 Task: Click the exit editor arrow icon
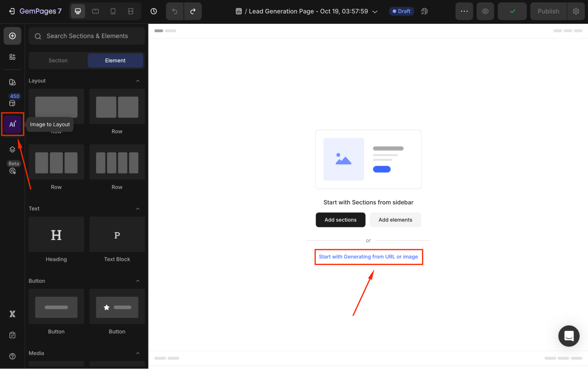[x=12, y=11]
